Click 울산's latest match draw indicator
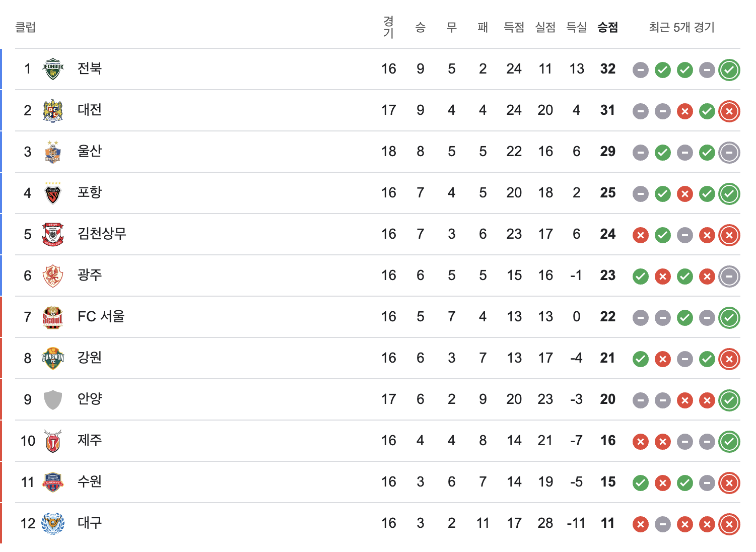 pos(729,153)
